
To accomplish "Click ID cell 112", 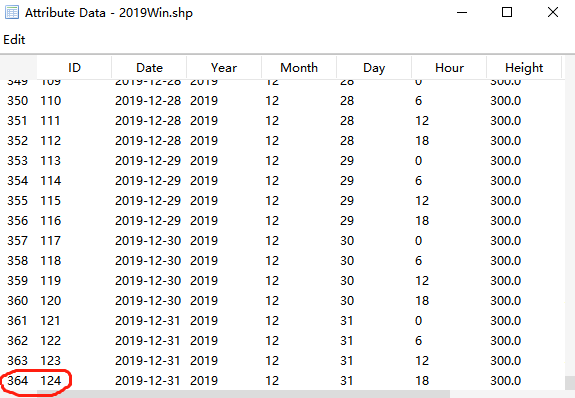I will coord(51,140).
